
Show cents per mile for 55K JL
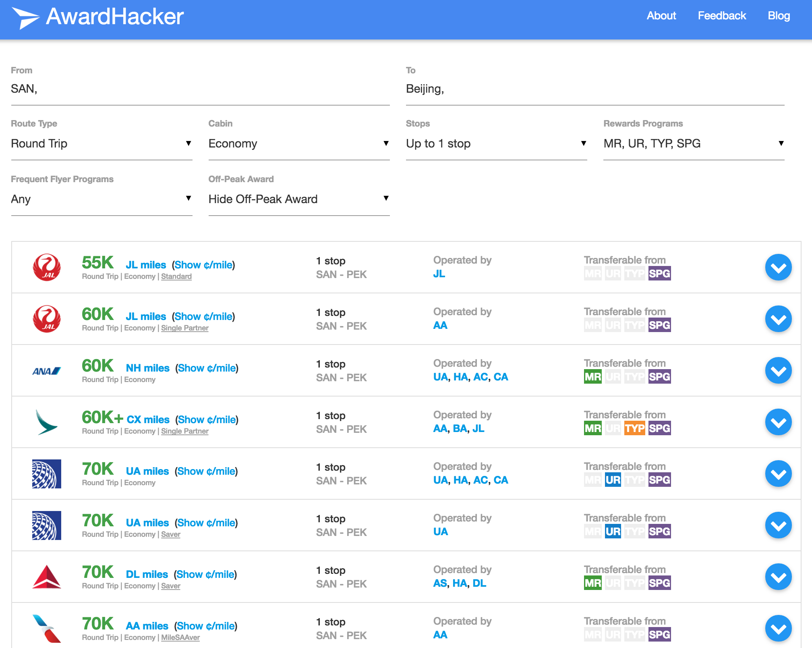click(203, 265)
